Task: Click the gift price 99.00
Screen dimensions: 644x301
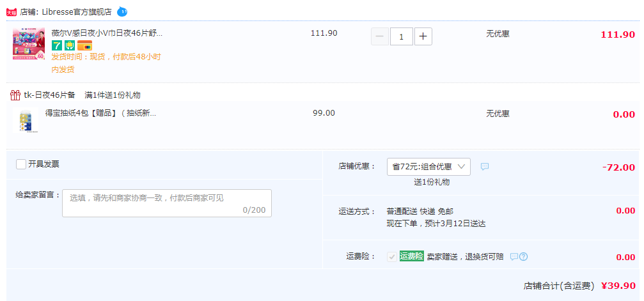Action: coord(324,113)
